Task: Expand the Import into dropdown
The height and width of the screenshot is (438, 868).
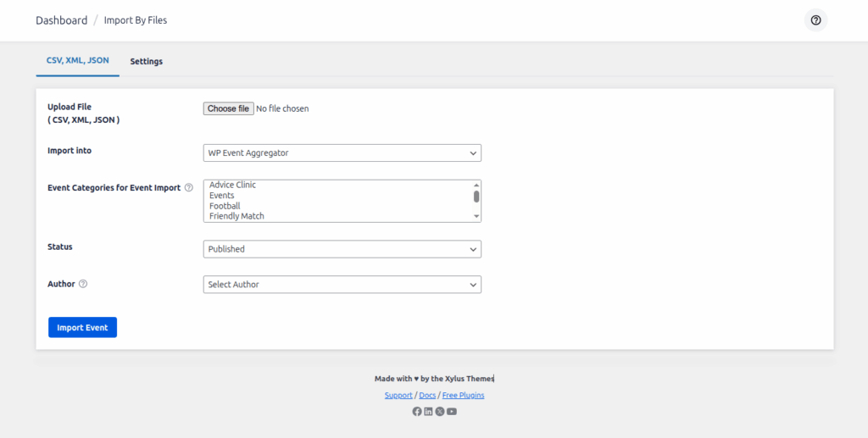Action: (342, 153)
